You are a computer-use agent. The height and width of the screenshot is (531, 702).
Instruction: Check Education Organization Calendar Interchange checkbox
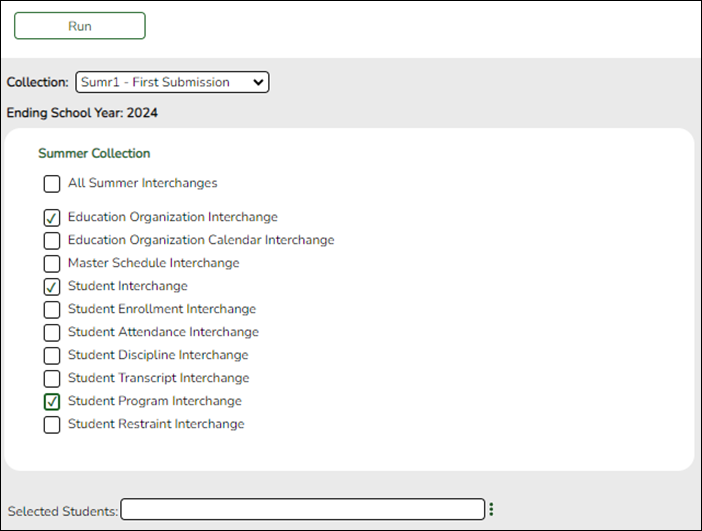coord(52,240)
